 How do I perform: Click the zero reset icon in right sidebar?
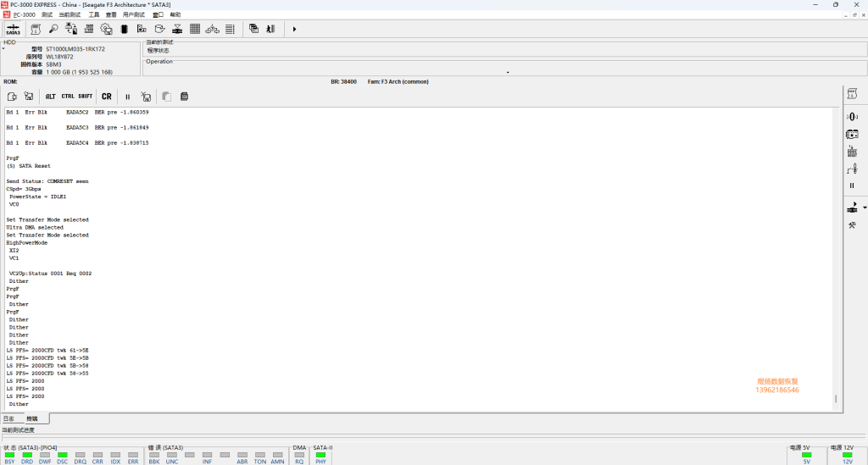pyautogui.click(x=852, y=117)
